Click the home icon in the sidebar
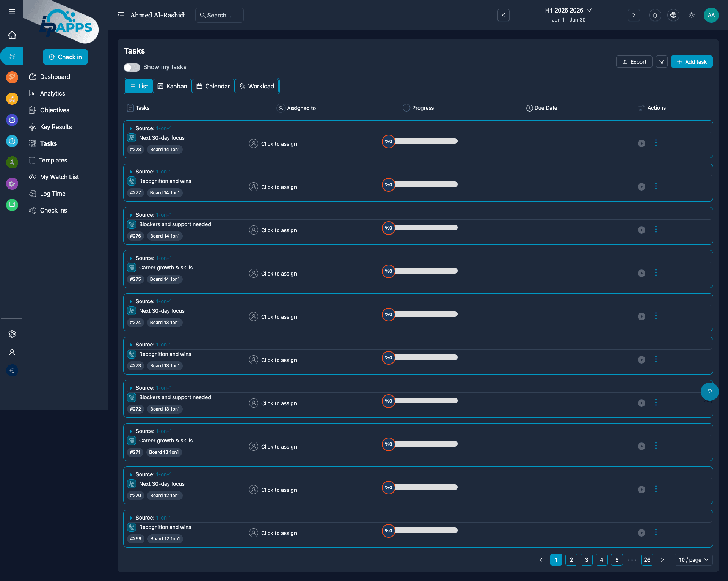This screenshot has height=581, width=728. (12, 35)
